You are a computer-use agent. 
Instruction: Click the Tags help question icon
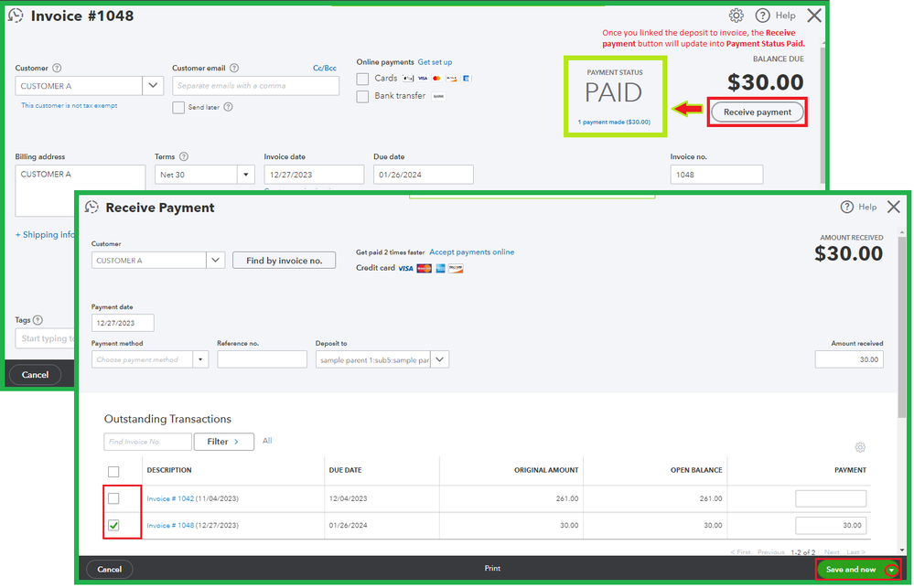[x=38, y=320]
